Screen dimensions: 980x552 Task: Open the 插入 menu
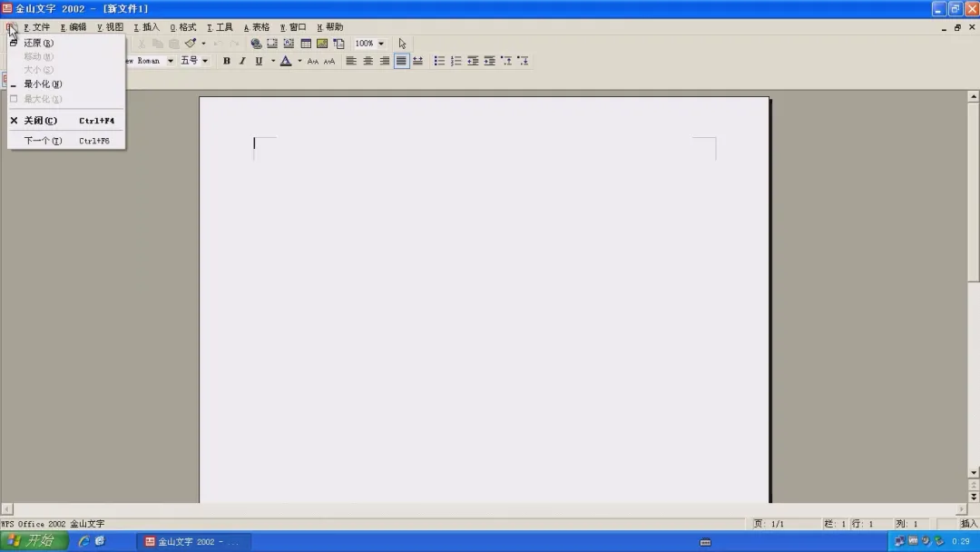tap(147, 27)
